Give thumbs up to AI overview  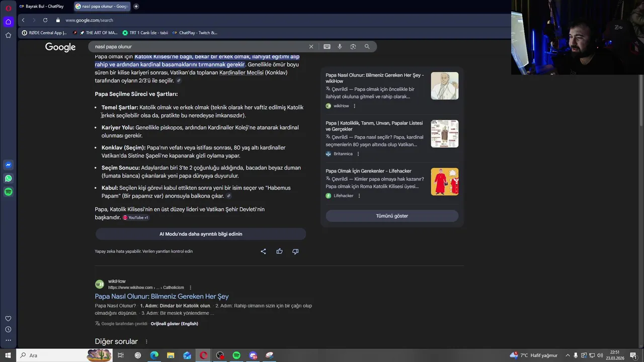pos(279,251)
